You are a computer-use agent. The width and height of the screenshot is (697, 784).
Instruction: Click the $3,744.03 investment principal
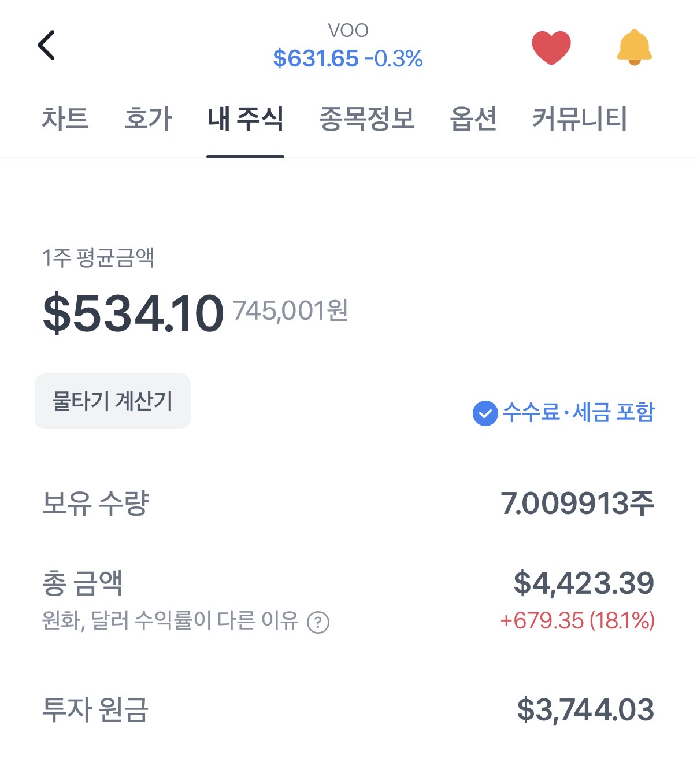coord(585,710)
